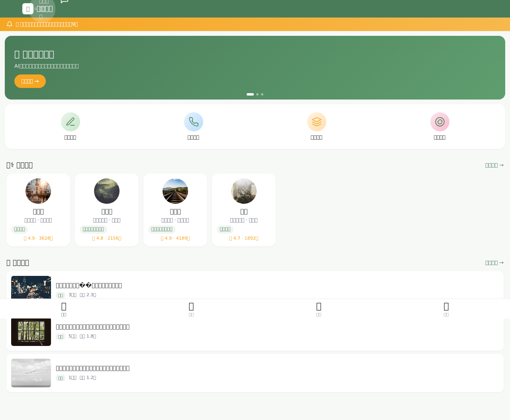This screenshot has height=420, width=510.
Task: Click the green tag on the 1.8 article
Action: coord(61,337)
